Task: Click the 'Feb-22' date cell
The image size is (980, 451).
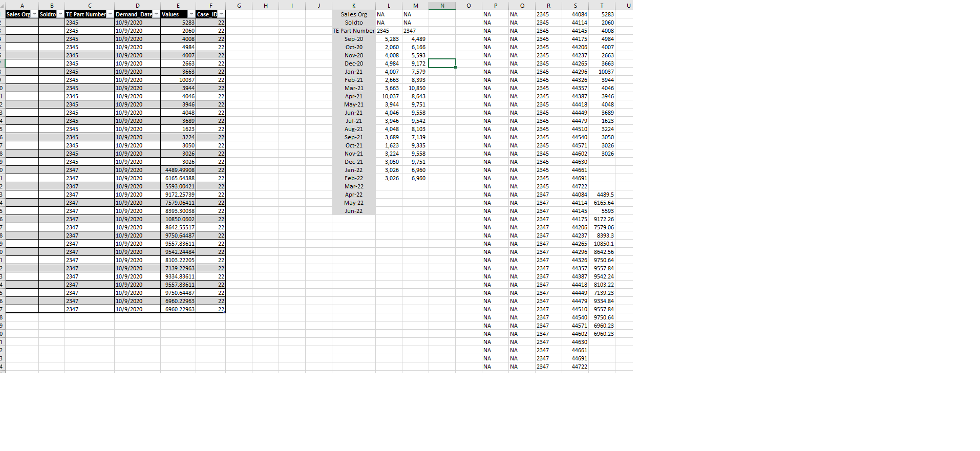Action: (354, 178)
